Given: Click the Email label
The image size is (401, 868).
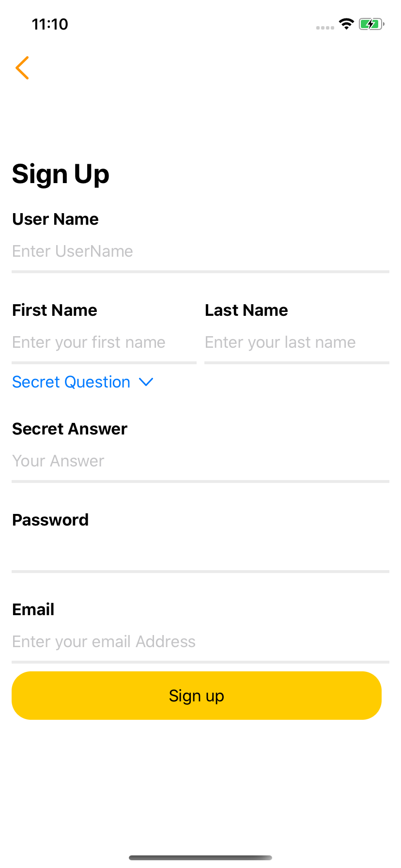Looking at the screenshot, I should [x=33, y=610].
